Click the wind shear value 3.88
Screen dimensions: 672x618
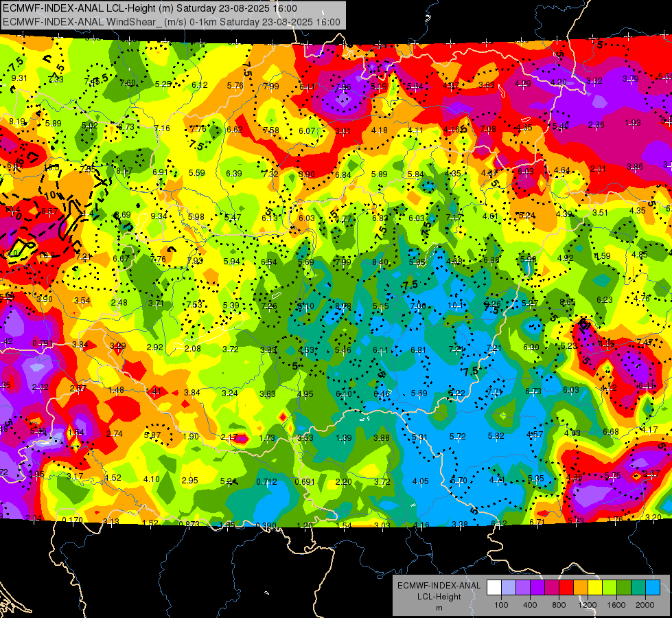[382, 437]
